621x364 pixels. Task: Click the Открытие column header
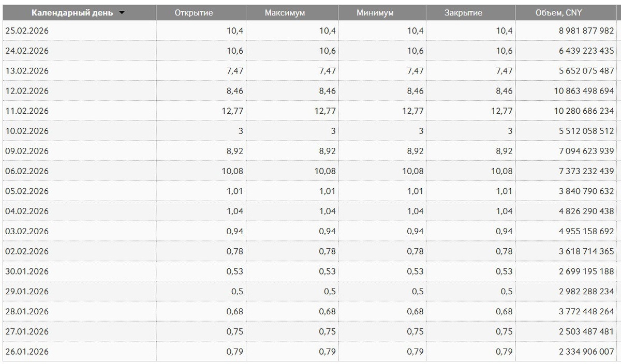click(x=201, y=13)
